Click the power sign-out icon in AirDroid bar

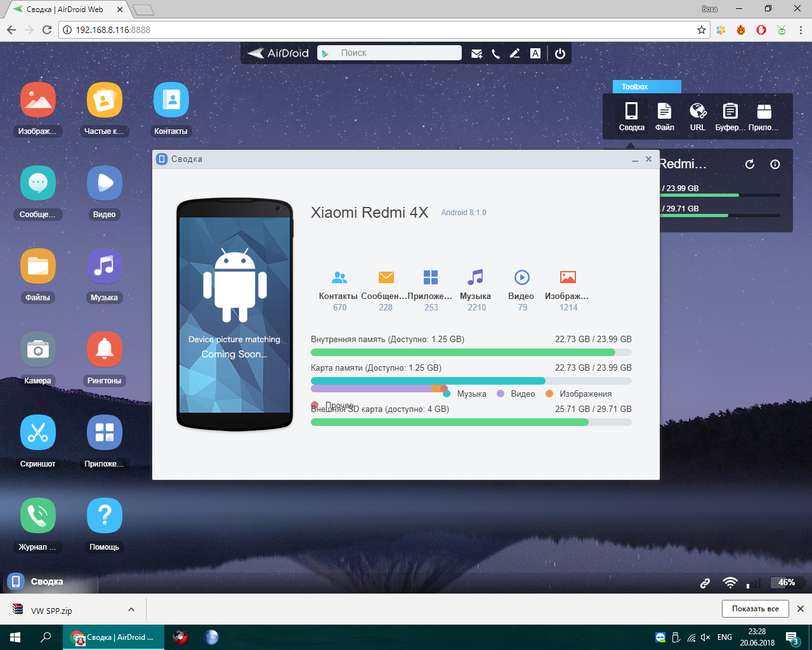560,54
